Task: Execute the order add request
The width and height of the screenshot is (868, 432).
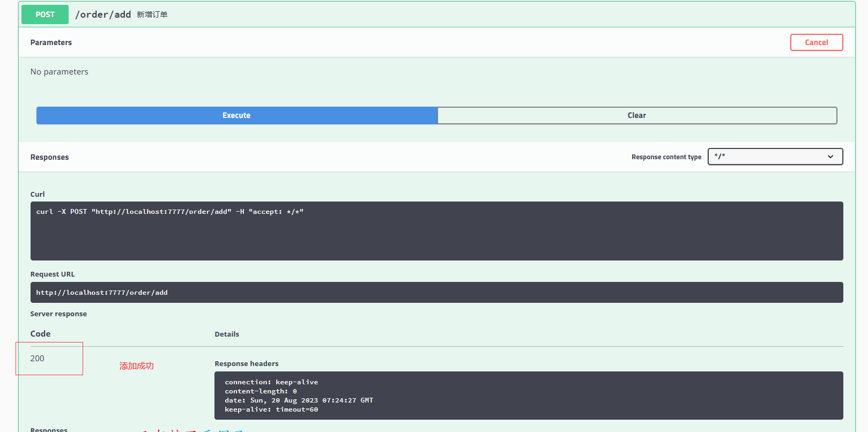Action: 236,115
